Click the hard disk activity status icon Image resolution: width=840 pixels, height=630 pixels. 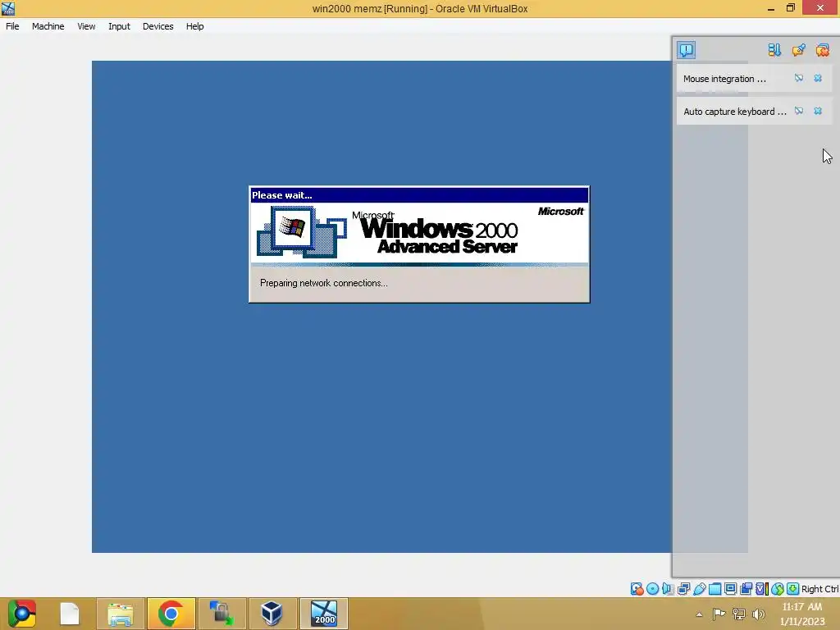pyautogui.click(x=637, y=589)
